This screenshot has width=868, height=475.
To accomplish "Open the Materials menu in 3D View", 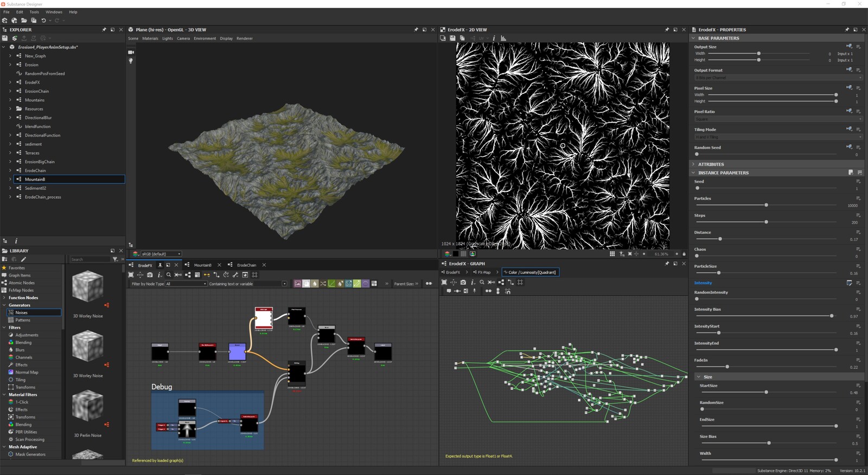I will click(x=150, y=38).
